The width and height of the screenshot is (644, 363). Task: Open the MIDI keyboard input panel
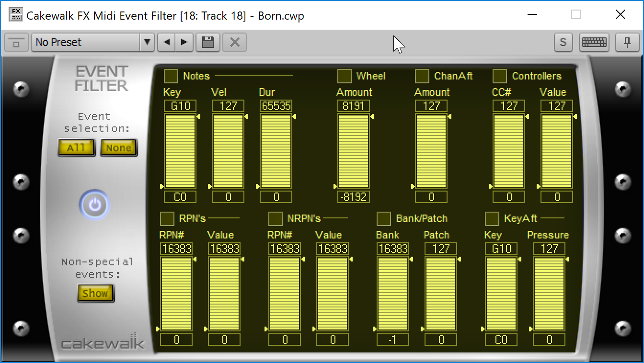pyautogui.click(x=594, y=42)
